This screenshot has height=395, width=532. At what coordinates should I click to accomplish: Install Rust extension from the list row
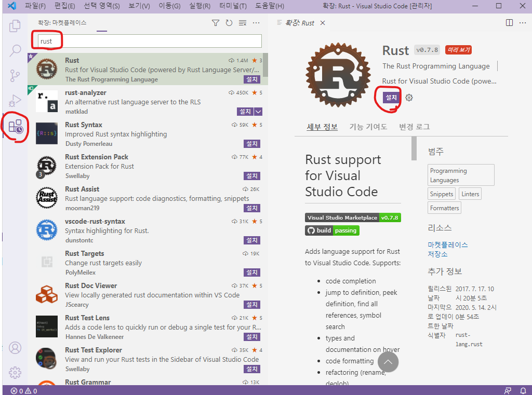pyautogui.click(x=252, y=79)
